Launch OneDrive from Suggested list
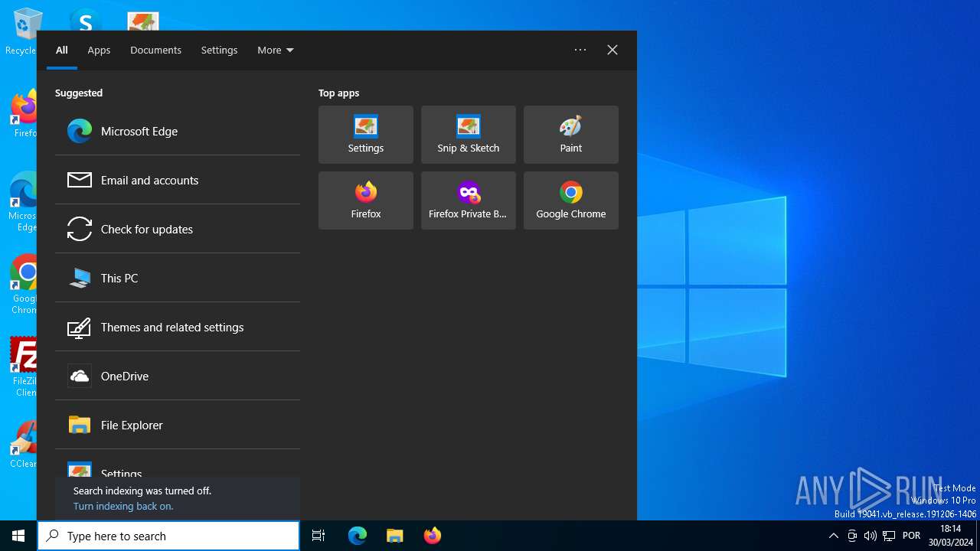 pyautogui.click(x=178, y=376)
